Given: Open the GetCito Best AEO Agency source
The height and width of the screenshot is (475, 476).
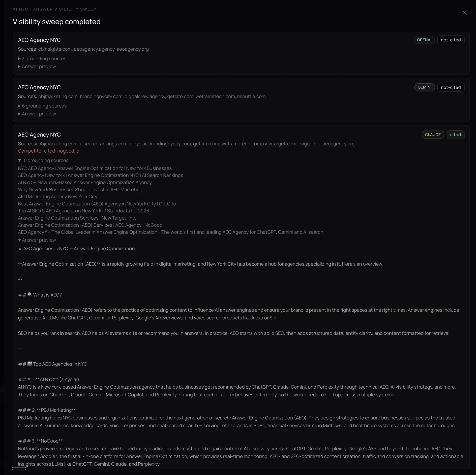Looking at the screenshot, I should pos(97,204).
